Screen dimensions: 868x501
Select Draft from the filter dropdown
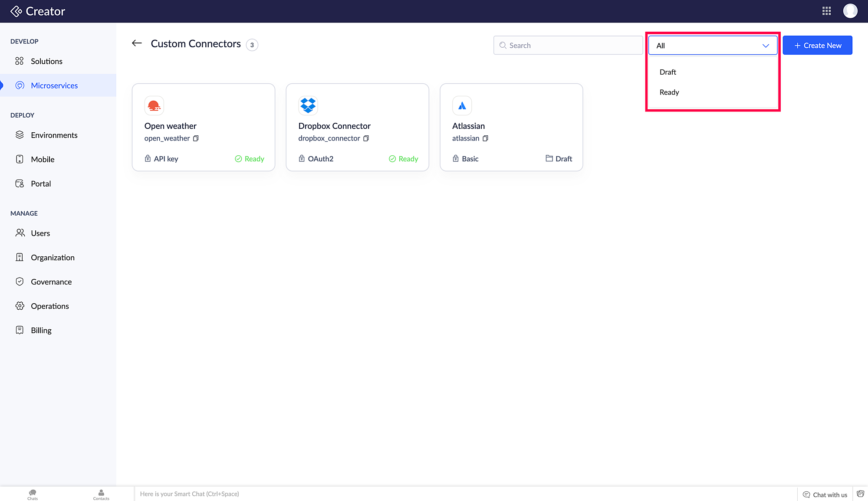click(x=668, y=72)
